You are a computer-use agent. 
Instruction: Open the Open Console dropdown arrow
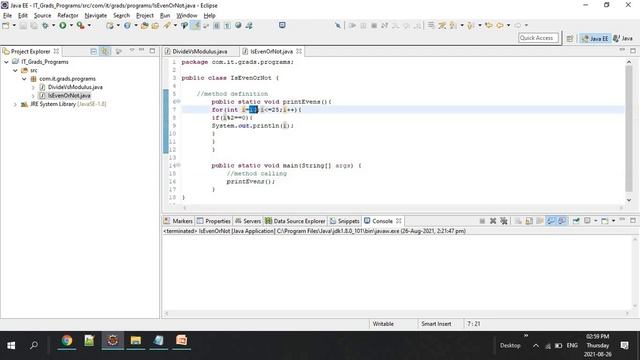[613, 221]
